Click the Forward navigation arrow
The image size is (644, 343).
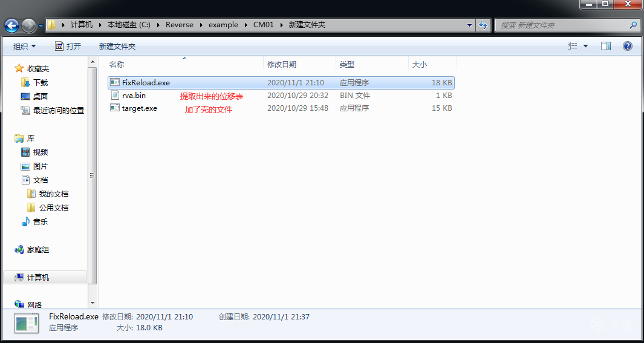(x=29, y=26)
